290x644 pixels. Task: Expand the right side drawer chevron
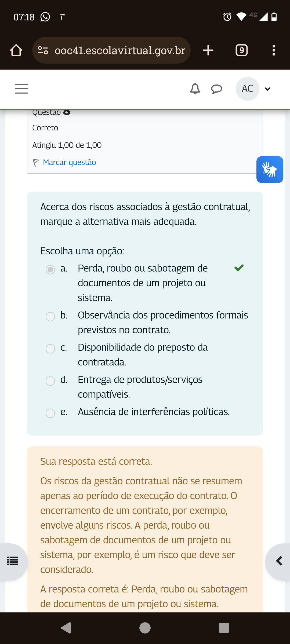click(x=279, y=561)
